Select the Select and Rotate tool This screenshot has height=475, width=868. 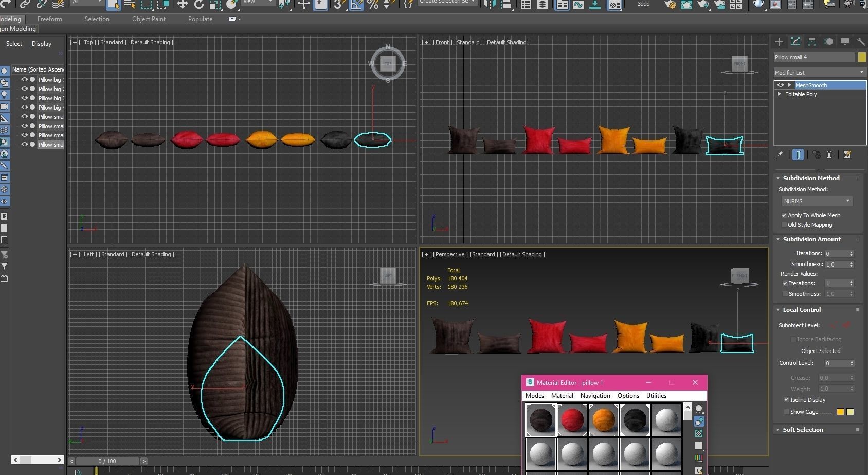pyautogui.click(x=199, y=4)
